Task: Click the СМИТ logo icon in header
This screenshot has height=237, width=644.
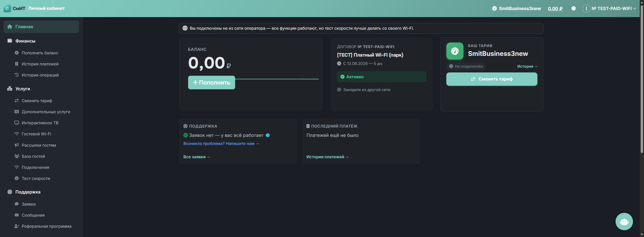Action: pyautogui.click(x=7, y=9)
